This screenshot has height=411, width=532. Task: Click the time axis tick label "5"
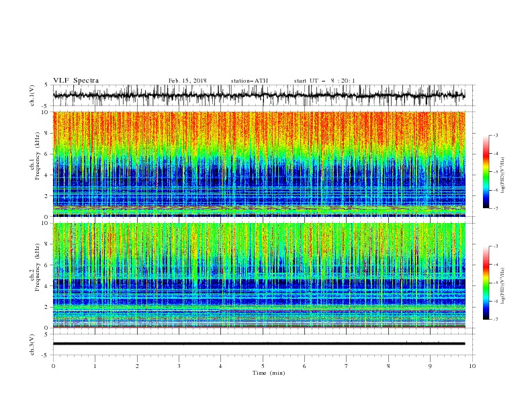coord(263,366)
